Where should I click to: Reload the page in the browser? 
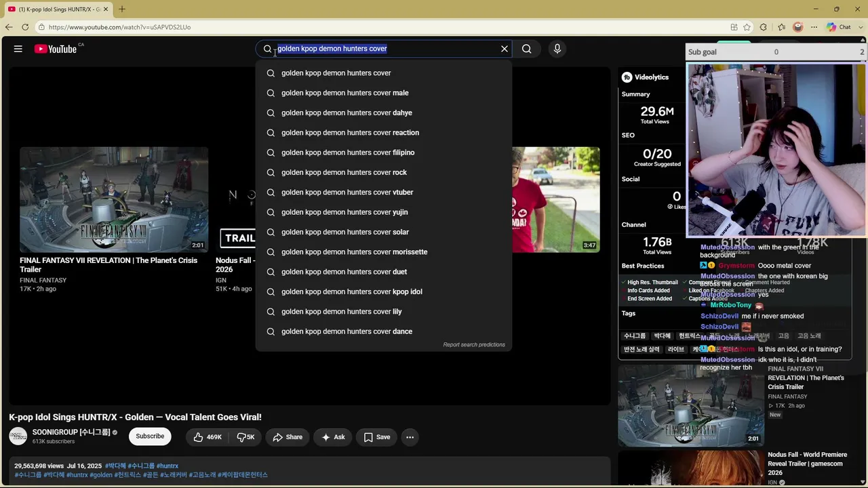point(25,27)
